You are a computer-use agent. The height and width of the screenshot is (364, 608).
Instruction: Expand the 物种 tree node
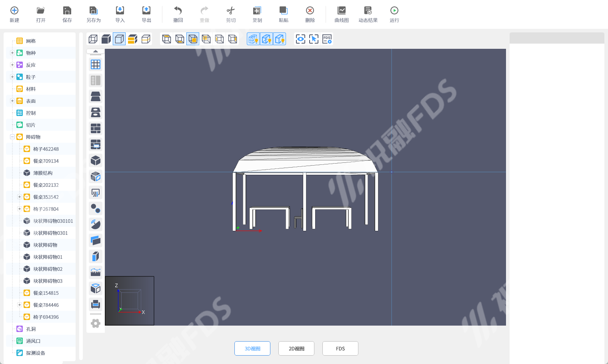tap(12, 53)
